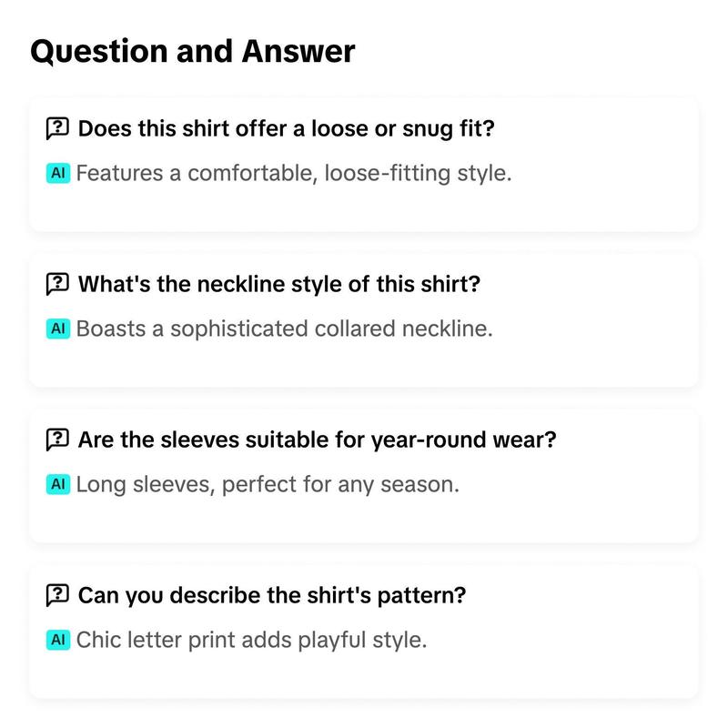Click the "Question and Answer" heading

tap(193, 51)
